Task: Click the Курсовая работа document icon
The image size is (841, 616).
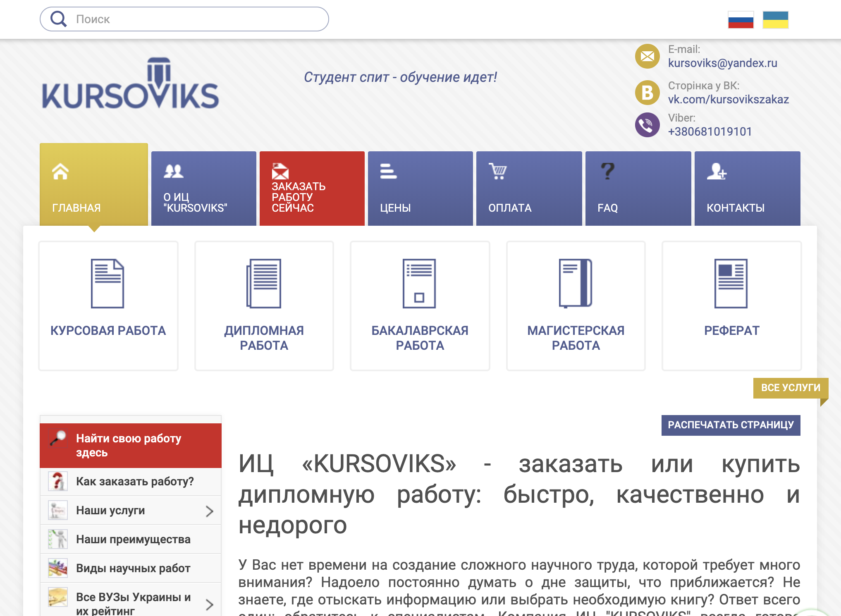Action: pos(108,284)
